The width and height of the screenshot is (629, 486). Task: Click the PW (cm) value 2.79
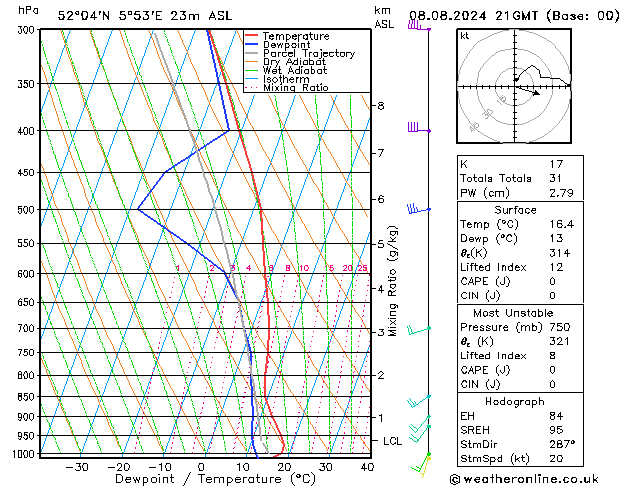561,193
